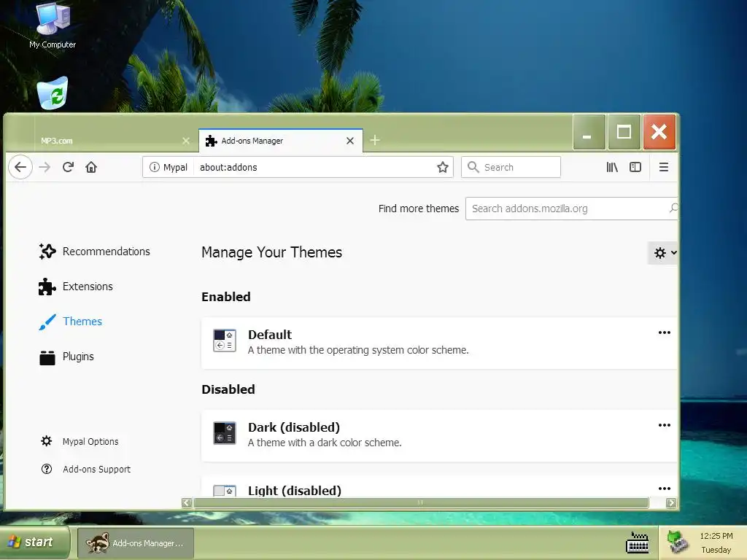The image size is (747, 560).
Task: Select the Dark (disabled) theme title
Action: 294,427
